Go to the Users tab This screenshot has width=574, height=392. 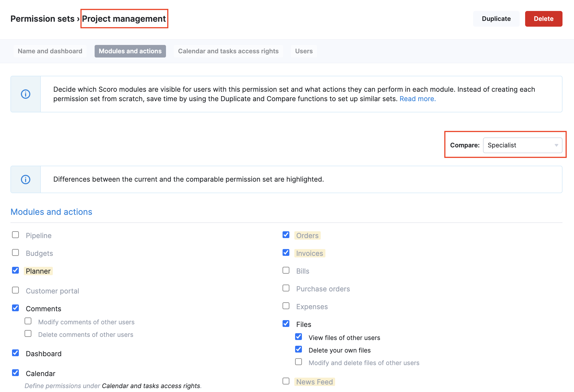pyautogui.click(x=304, y=51)
